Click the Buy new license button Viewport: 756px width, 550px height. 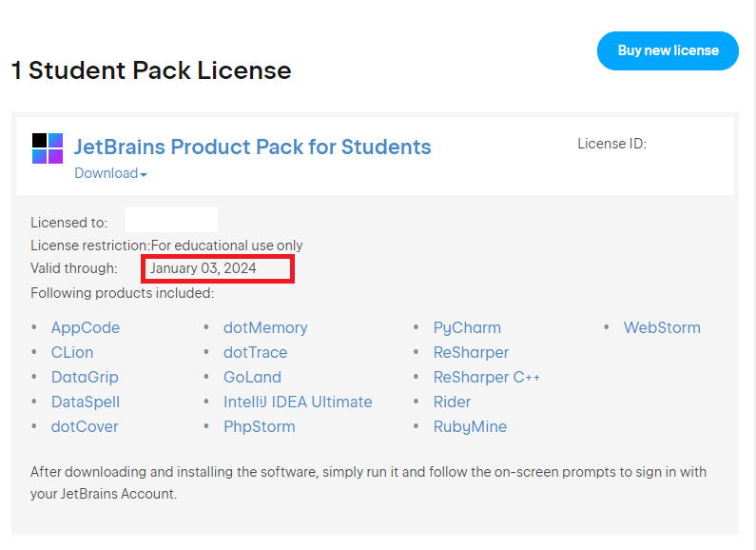(x=668, y=50)
